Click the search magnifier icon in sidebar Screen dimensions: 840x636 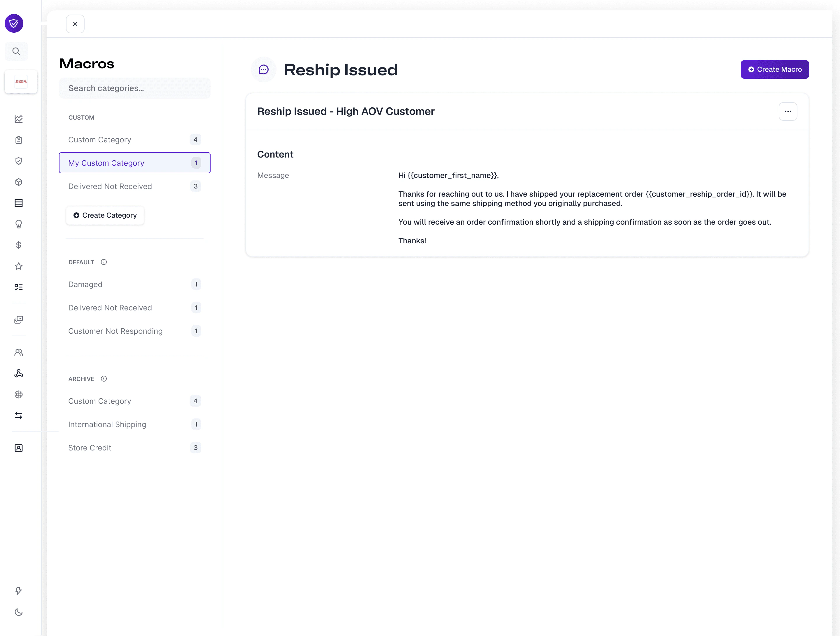coord(16,51)
